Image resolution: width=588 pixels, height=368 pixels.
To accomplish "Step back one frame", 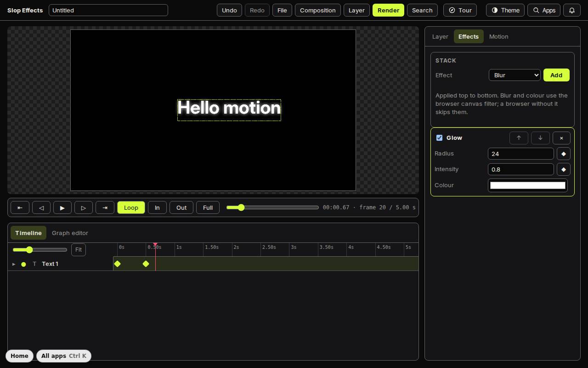I will click(41, 207).
